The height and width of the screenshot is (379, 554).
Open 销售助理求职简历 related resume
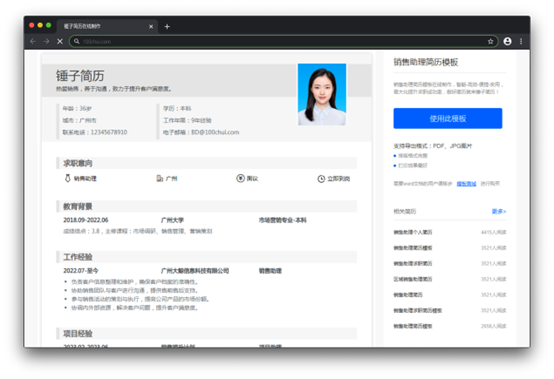tap(413, 263)
